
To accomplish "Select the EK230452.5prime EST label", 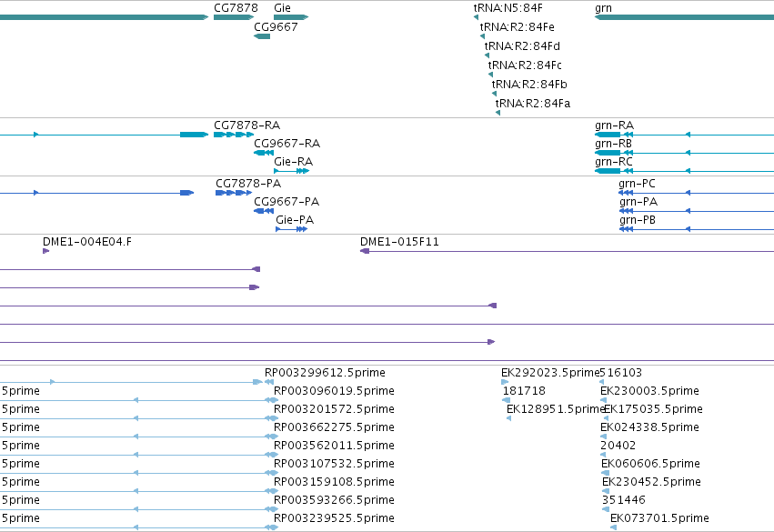I will 651,482.
